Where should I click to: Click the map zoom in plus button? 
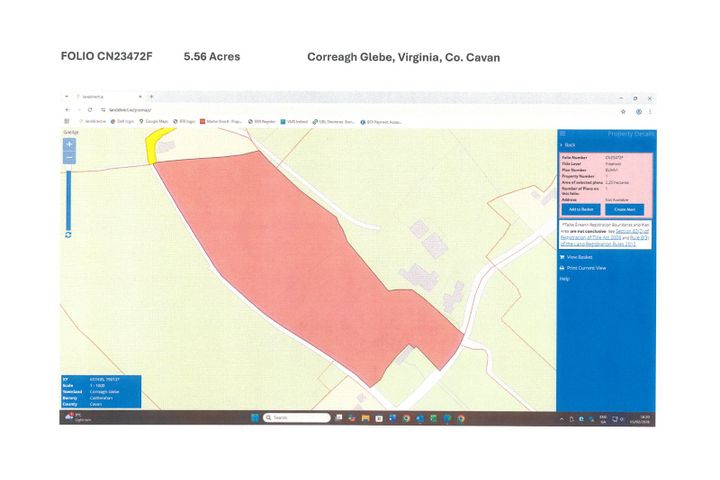(x=69, y=144)
